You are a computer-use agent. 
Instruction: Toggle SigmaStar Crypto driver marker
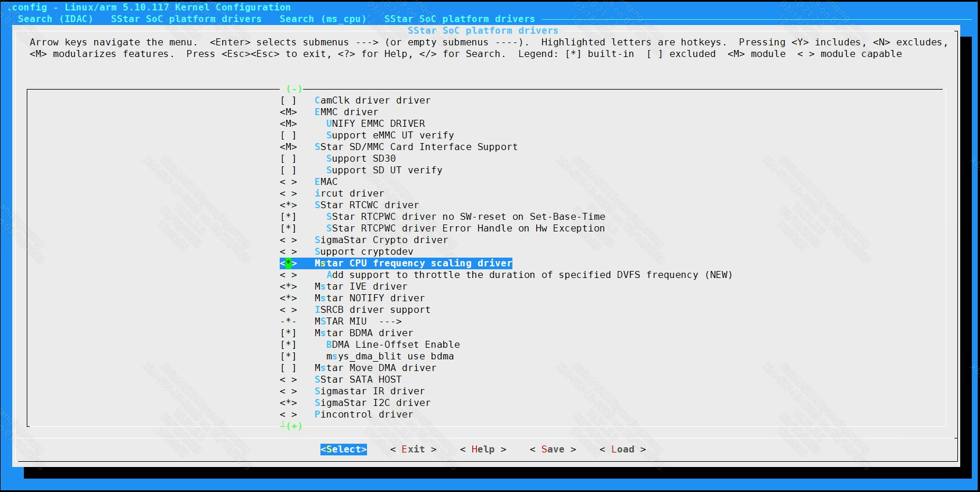coord(288,240)
